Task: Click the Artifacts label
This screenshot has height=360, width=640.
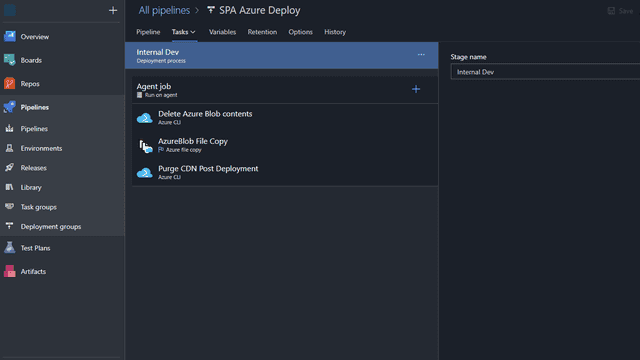Action: coord(33,271)
